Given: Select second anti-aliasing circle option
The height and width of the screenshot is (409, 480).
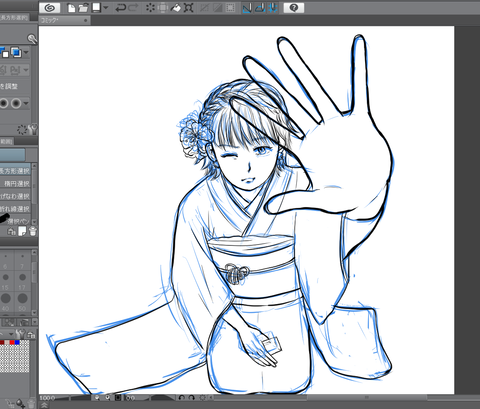Looking at the screenshot, I should point(16,103).
